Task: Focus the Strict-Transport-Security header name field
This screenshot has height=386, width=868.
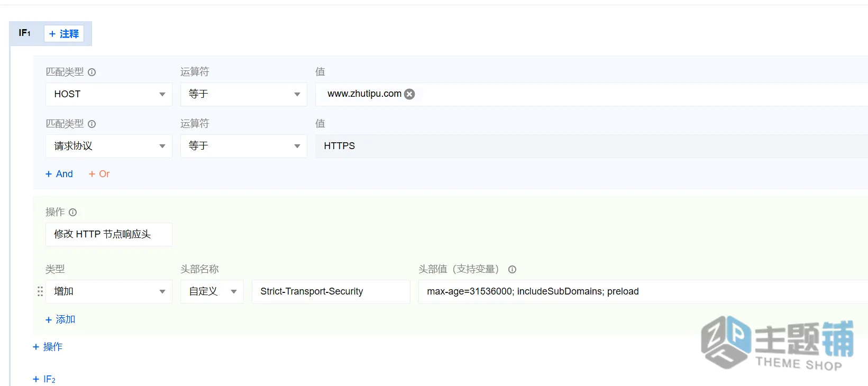Action: tap(331, 291)
